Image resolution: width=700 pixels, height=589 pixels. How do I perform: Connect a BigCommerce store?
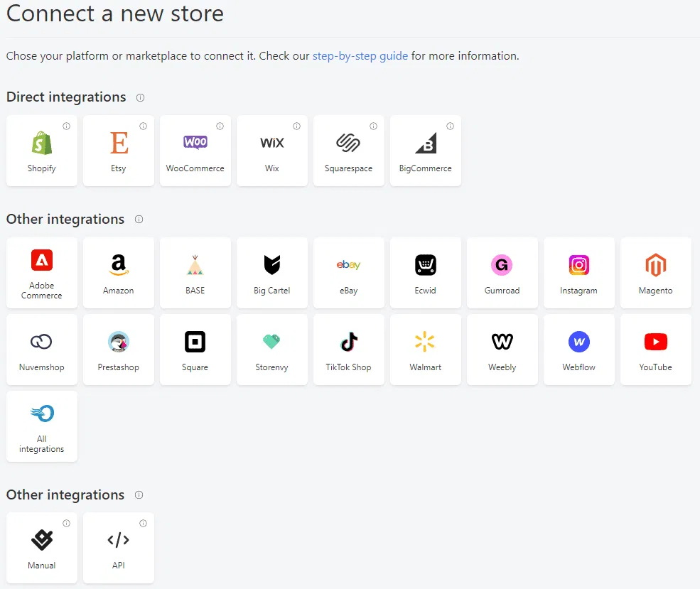click(x=425, y=150)
